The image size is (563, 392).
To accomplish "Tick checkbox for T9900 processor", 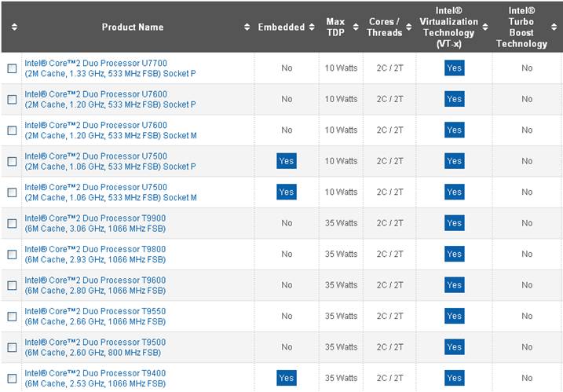I will 12,223.
